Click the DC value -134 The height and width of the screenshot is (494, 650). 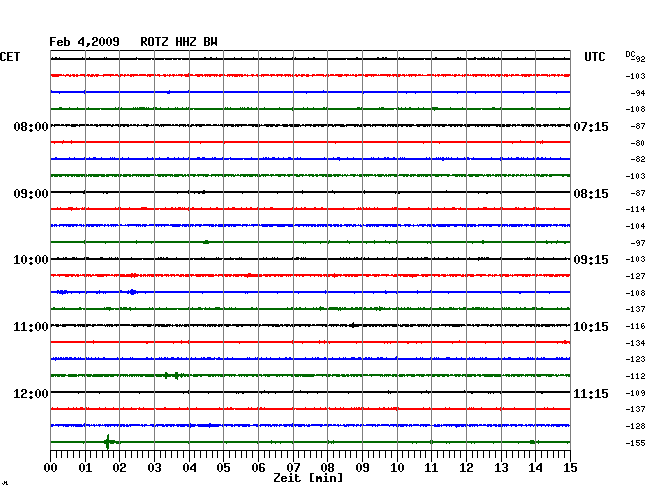pos(635,343)
